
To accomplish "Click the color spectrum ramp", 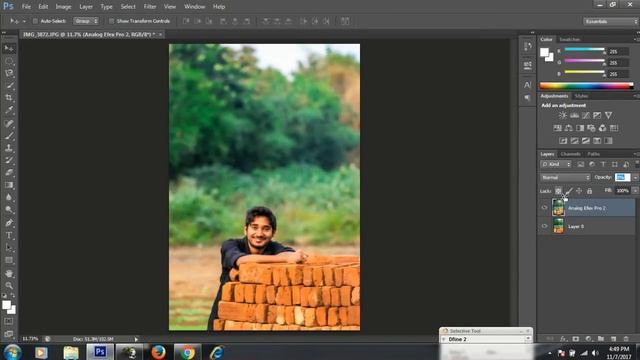I will [587, 86].
